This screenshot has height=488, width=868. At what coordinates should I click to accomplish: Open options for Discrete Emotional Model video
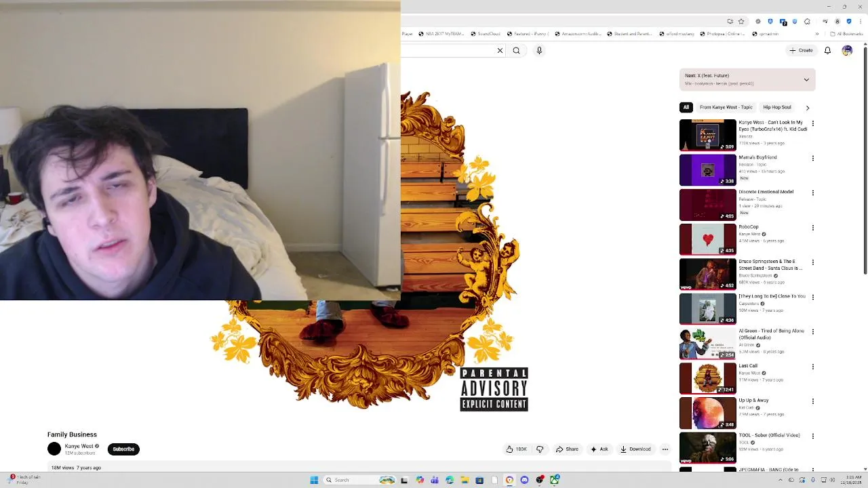[x=812, y=192]
